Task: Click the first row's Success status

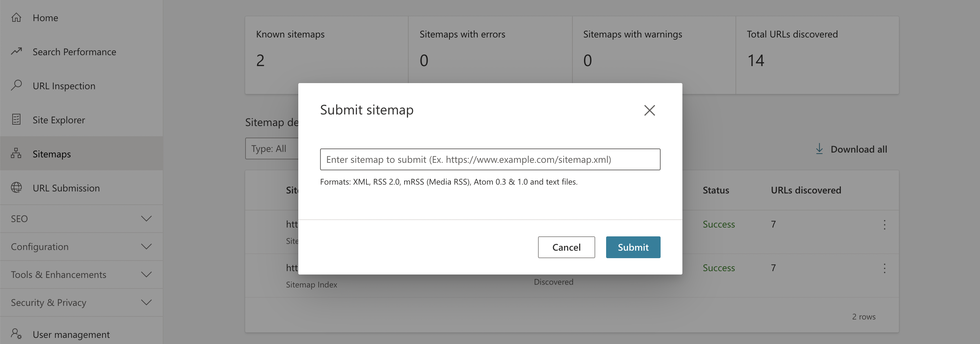Action: 718,224
